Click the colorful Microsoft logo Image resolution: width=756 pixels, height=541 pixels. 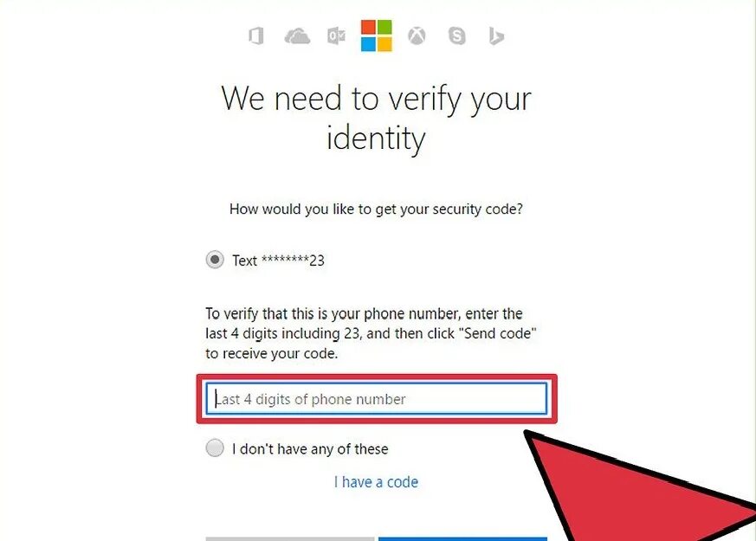377,35
